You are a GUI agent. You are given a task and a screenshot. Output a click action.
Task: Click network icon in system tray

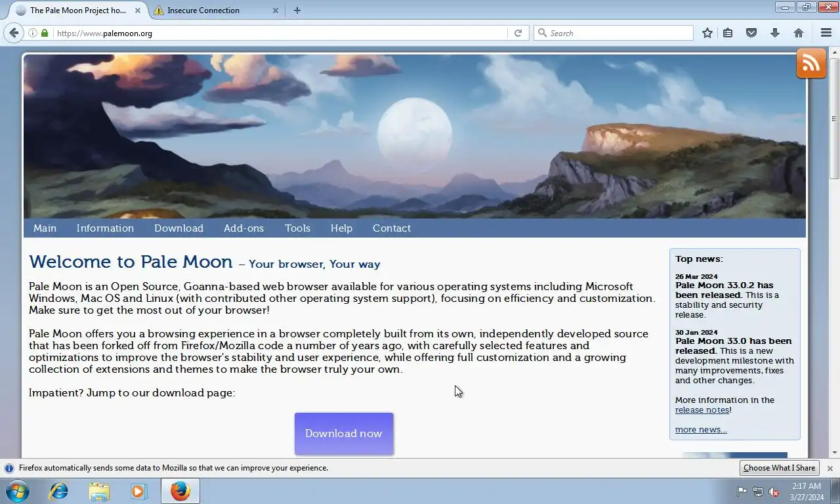pos(758,492)
